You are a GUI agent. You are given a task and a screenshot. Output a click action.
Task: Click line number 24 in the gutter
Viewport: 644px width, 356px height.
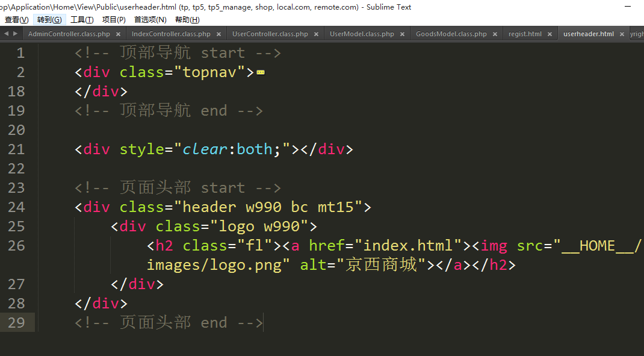coord(17,207)
